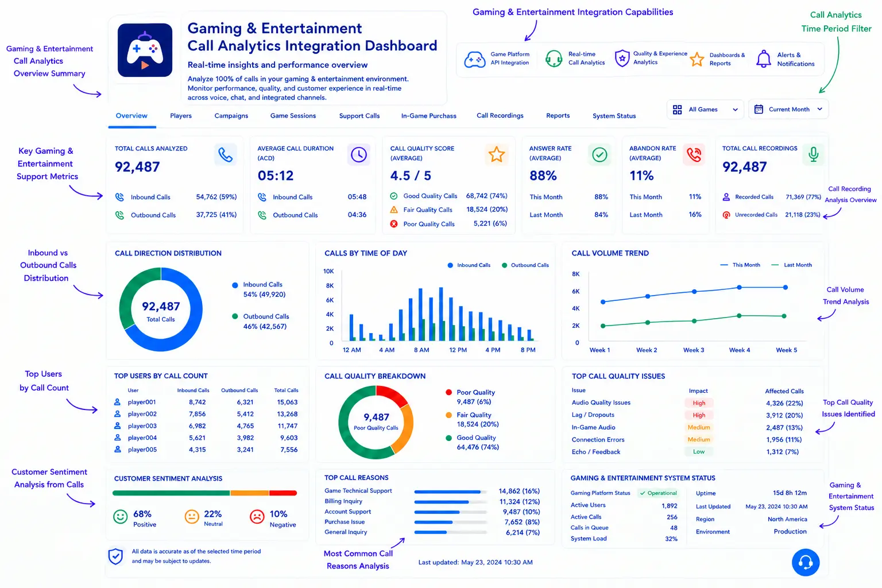
Task: Click the Game Platform API Integration icon
Action: click(x=475, y=59)
